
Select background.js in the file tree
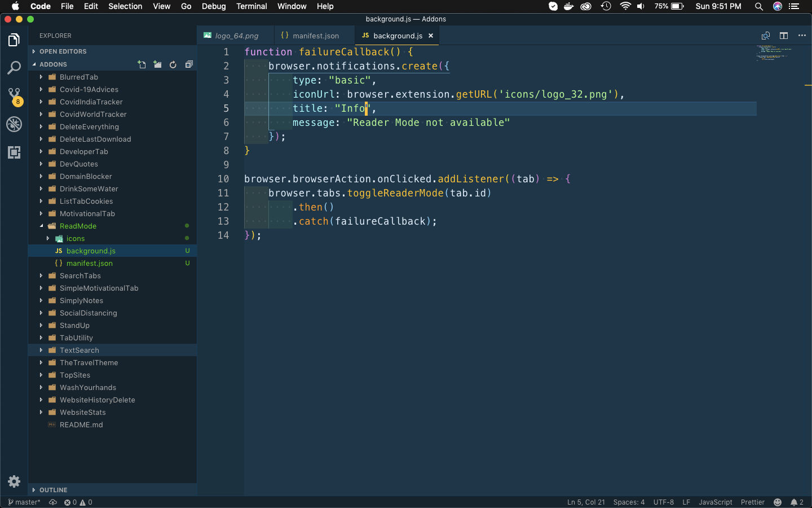(x=113, y=251)
